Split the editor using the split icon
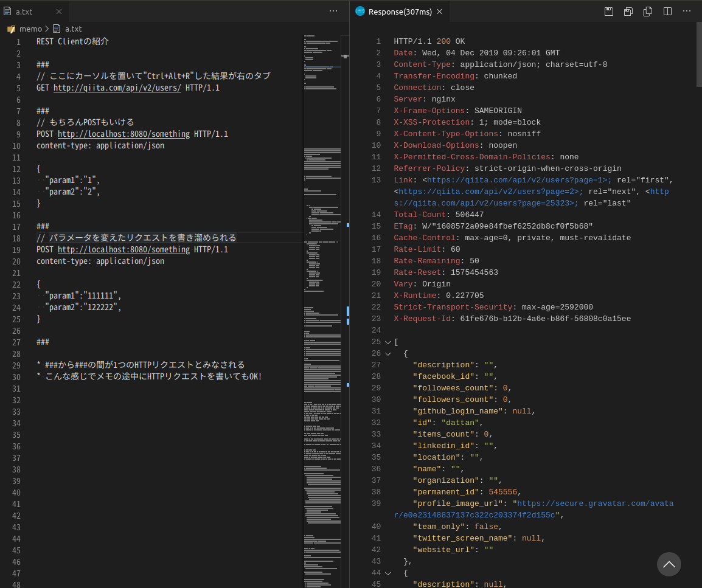The image size is (702, 588). pyautogui.click(x=667, y=11)
